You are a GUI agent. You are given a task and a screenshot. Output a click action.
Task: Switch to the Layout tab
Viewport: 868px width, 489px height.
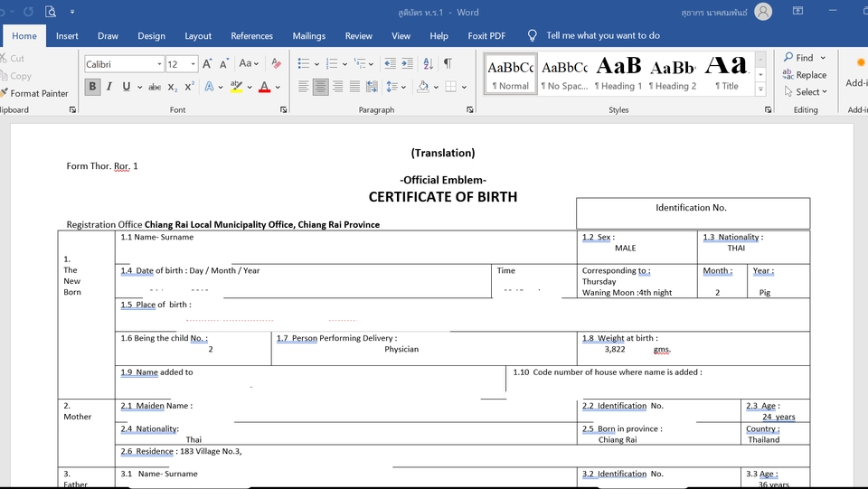(x=198, y=36)
